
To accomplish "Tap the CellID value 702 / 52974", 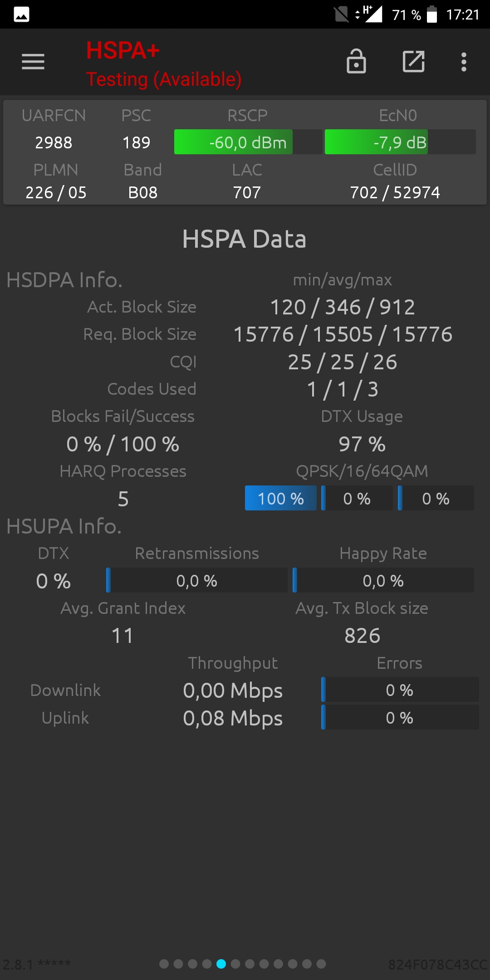I will click(x=395, y=192).
